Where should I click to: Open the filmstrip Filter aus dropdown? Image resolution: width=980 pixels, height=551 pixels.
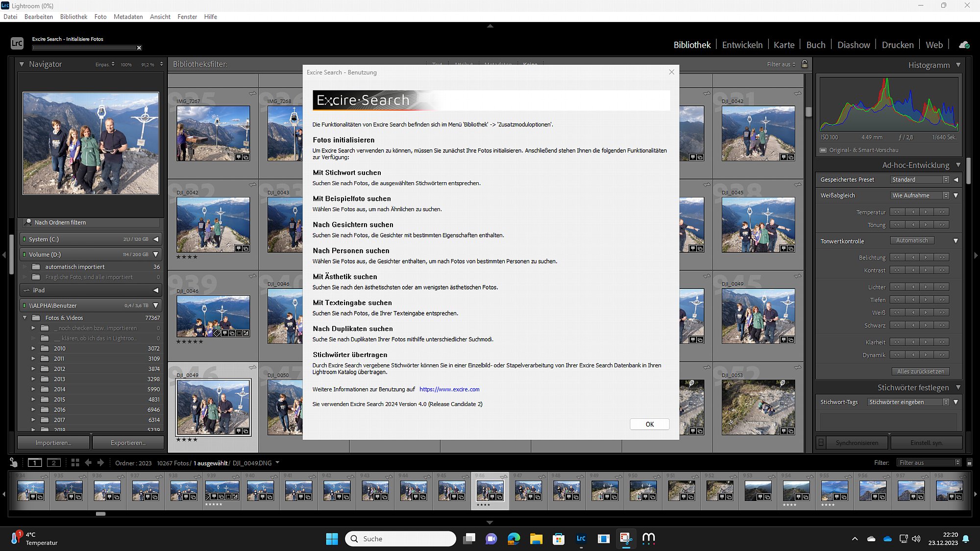930,462
